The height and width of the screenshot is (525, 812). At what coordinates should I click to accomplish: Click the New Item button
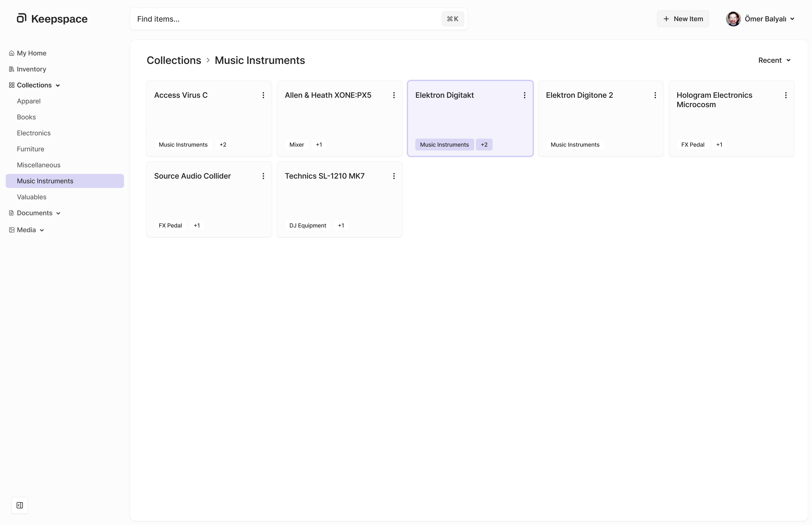(683, 19)
